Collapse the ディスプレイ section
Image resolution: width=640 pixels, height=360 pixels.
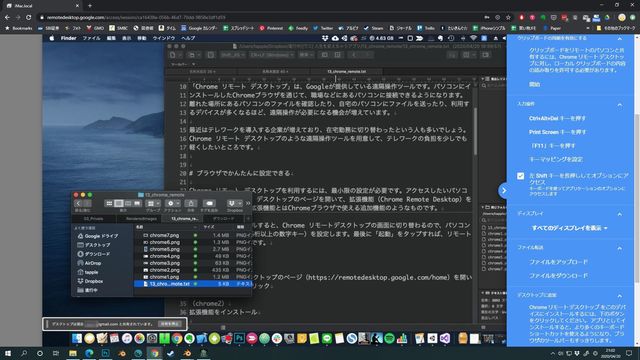coord(620,214)
